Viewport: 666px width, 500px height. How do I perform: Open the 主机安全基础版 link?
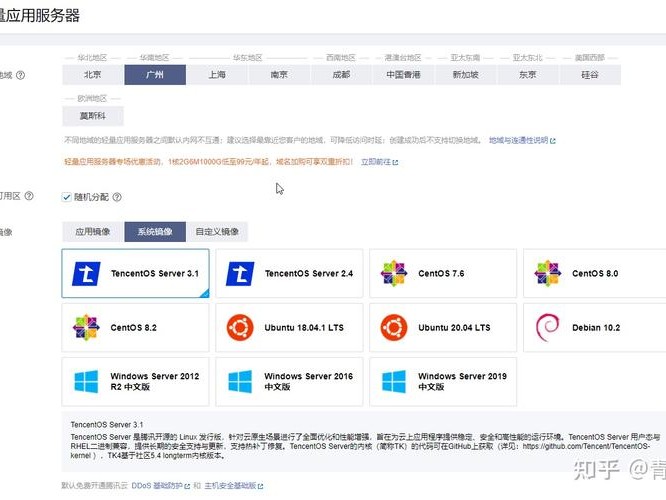point(234,486)
